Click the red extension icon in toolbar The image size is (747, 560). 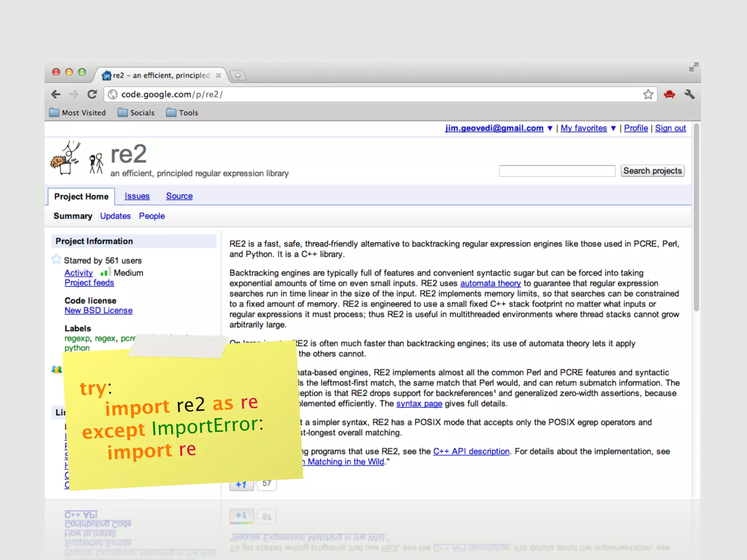click(x=669, y=94)
